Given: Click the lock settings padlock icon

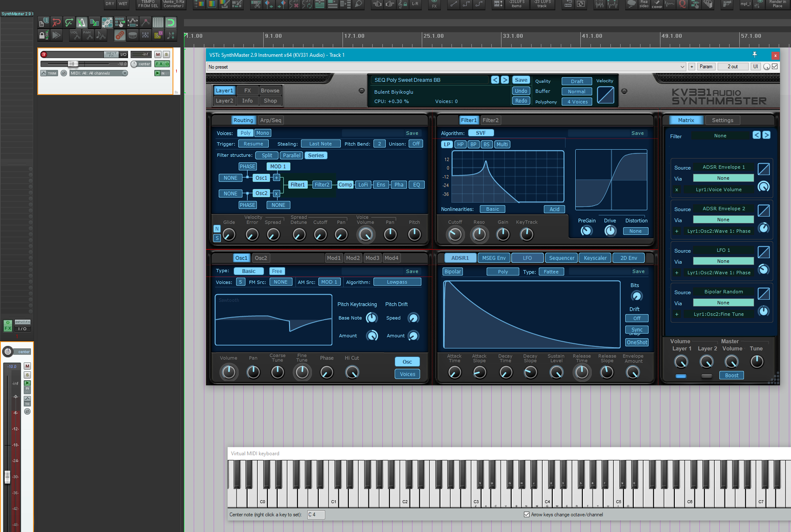Looking at the screenshot, I should 44,35.
